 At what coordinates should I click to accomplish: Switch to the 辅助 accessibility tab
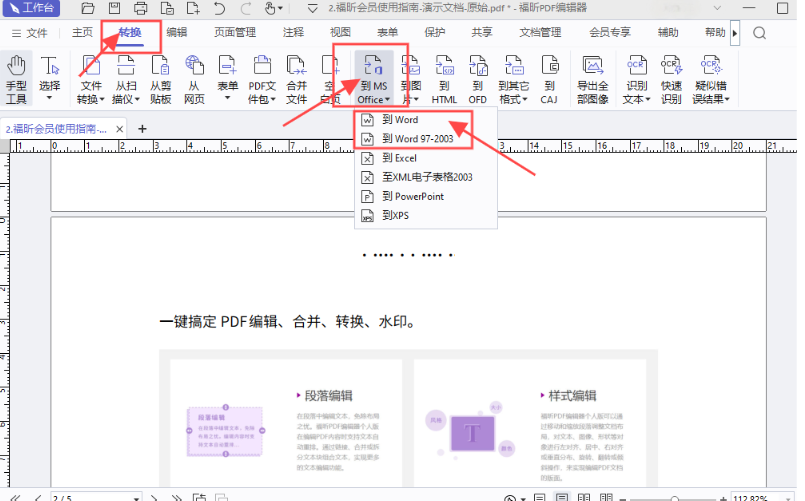[x=668, y=32]
